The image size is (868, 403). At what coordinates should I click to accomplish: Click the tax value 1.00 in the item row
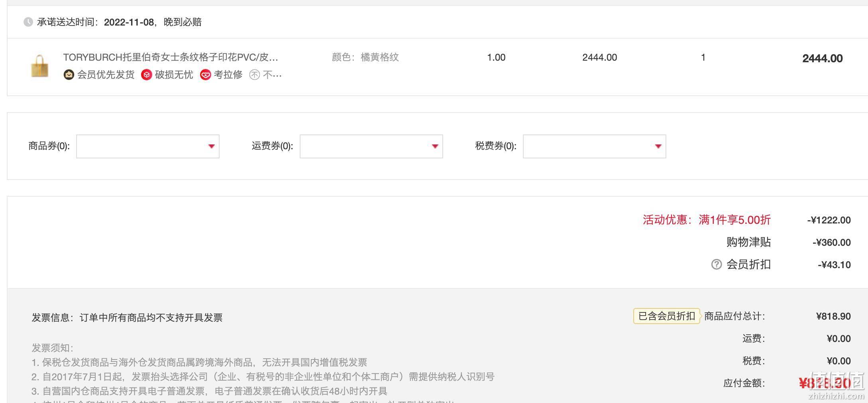click(496, 57)
